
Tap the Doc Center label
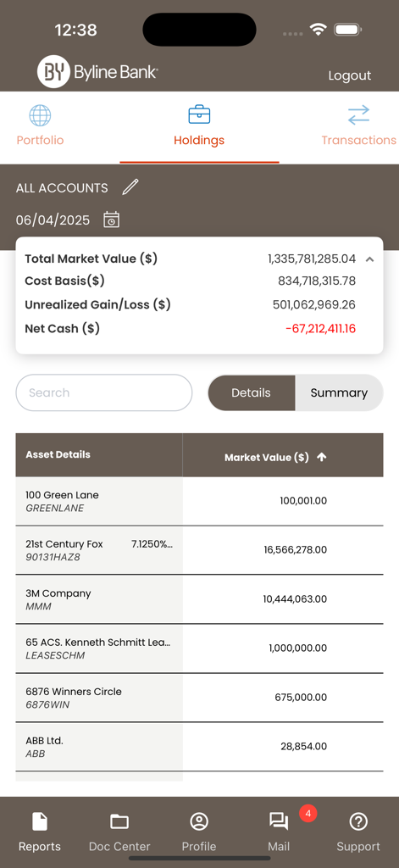click(x=119, y=847)
